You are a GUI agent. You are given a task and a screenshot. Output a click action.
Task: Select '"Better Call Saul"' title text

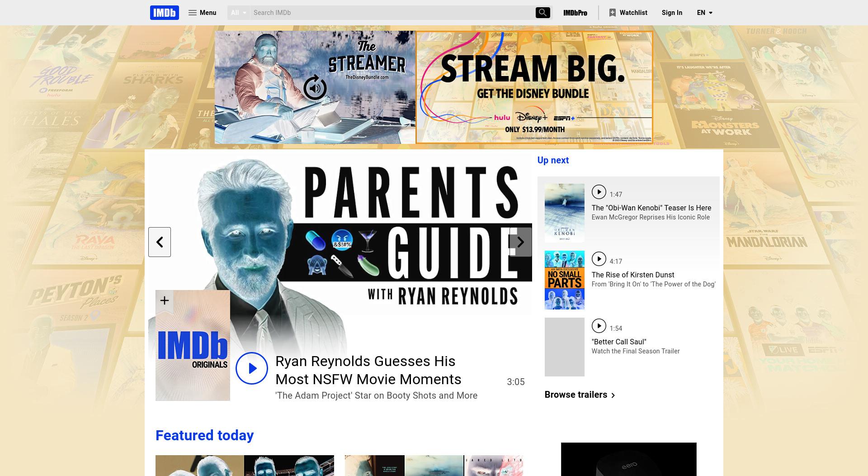point(619,342)
